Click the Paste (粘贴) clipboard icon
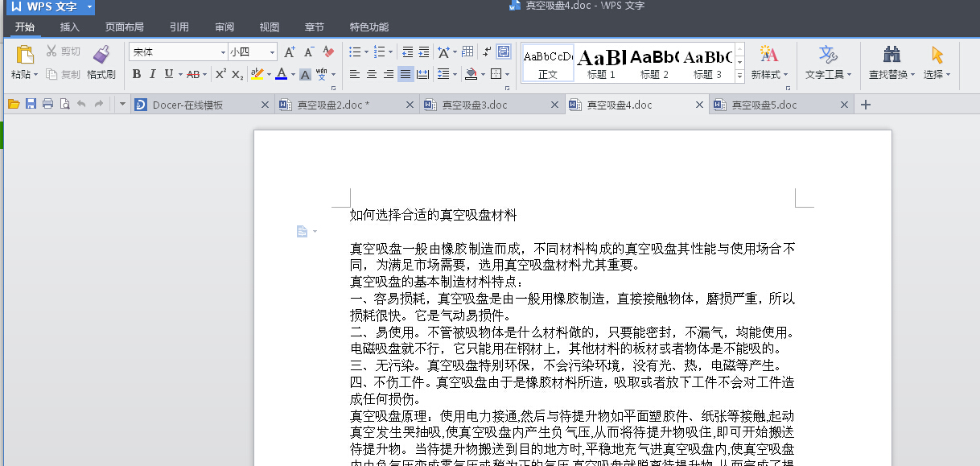Viewport: 980px width, 466px height. 25,55
